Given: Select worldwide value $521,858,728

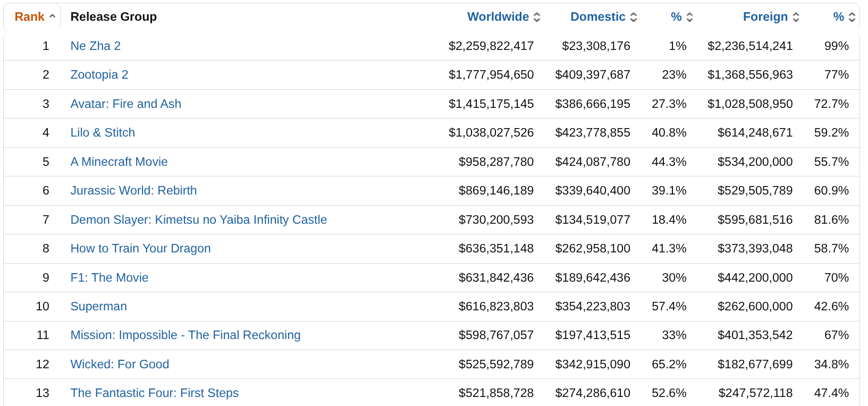Looking at the screenshot, I should (x=496, y=393).
